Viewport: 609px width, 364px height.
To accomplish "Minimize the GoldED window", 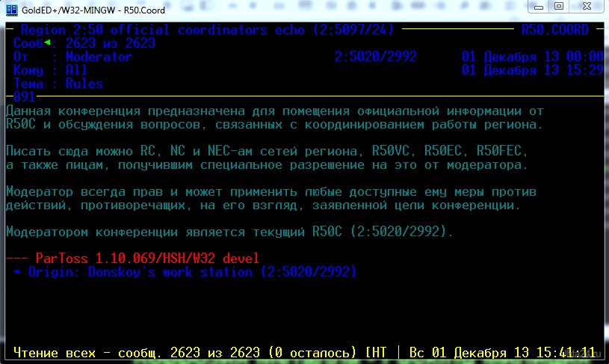I will click(538, 7).
